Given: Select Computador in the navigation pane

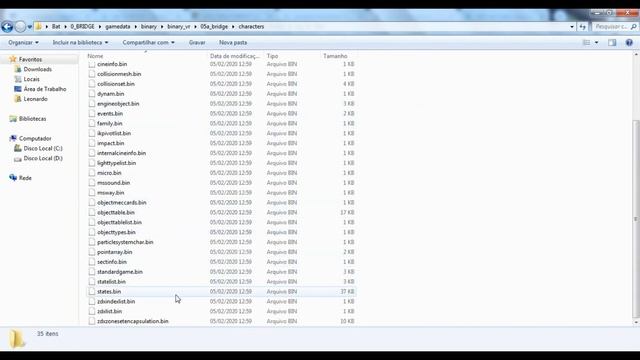Looking at the screenshot, I should pos(35,139).
